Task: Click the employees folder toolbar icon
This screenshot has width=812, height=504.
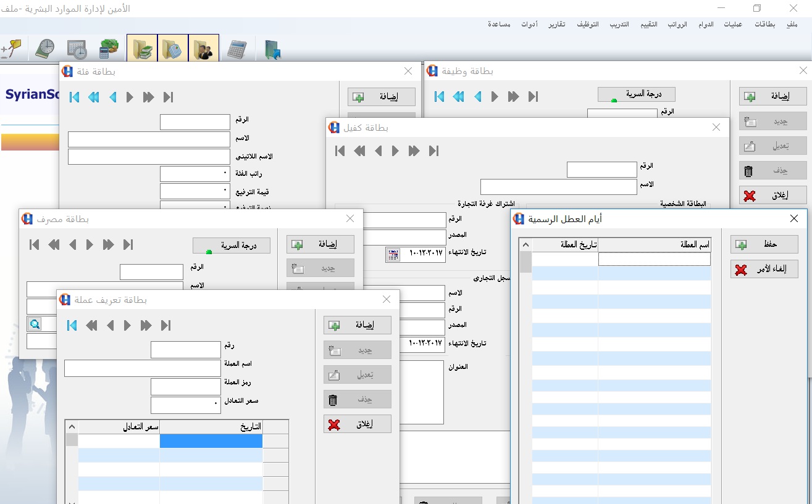Action: click(204, 48)
